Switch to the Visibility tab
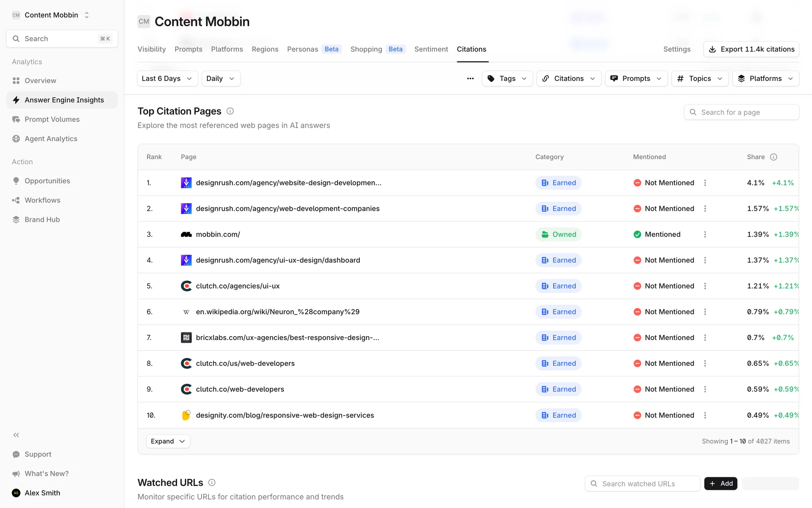The height and width of the screenshot is (508, 812). click(x=151, y=49)
